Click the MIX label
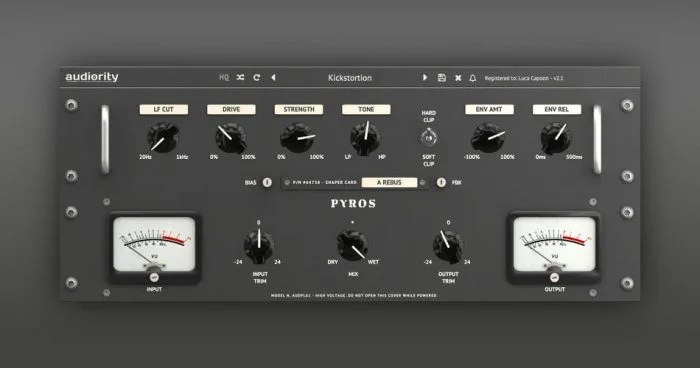Screen dimensions: 700x368 click(353, 274)
